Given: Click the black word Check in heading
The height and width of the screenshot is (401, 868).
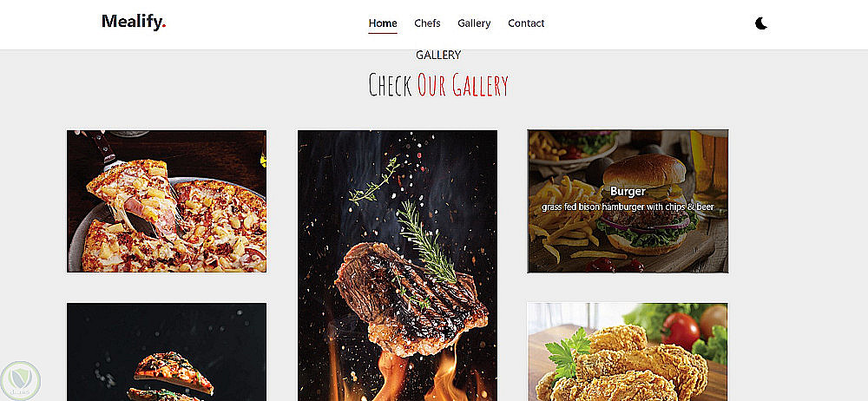Looking at the screenshot, I should [x=391, y=85].
